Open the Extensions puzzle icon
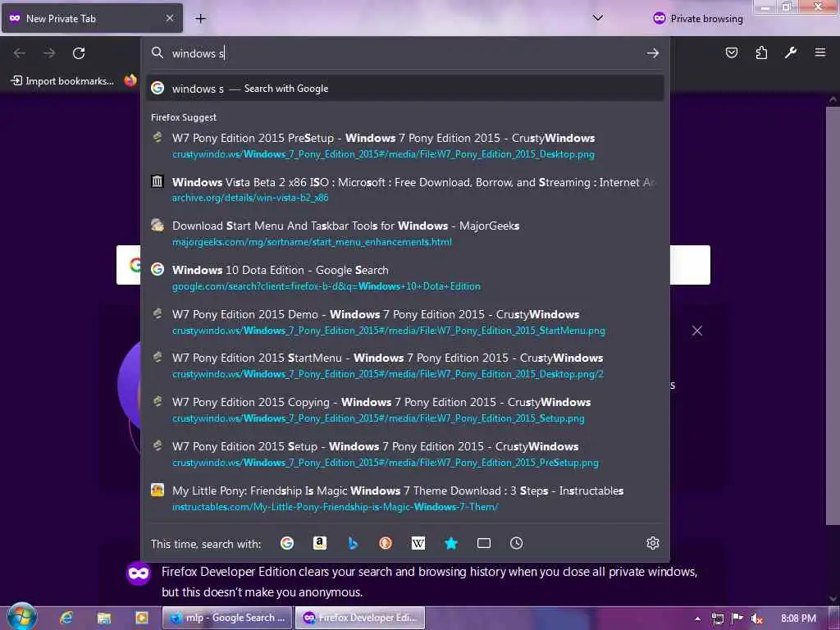Screen dimensions: 840x630 (761, 52)
